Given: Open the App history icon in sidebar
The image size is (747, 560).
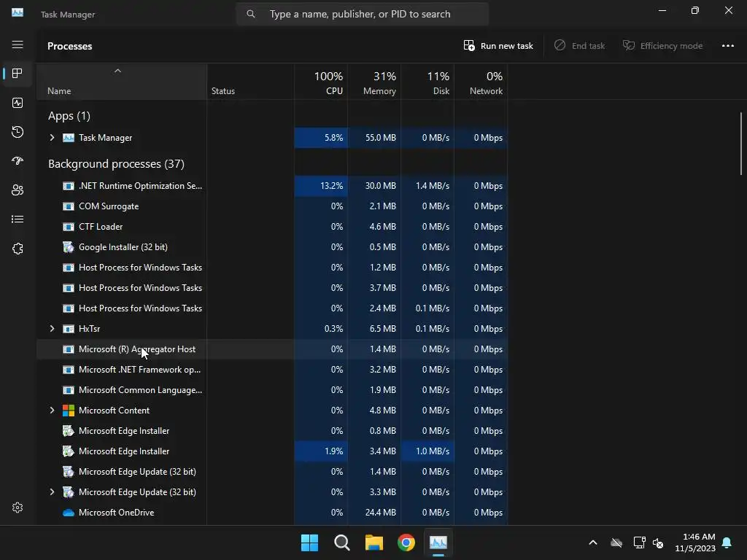Looking at the screenshot, I should click(18, 132).
